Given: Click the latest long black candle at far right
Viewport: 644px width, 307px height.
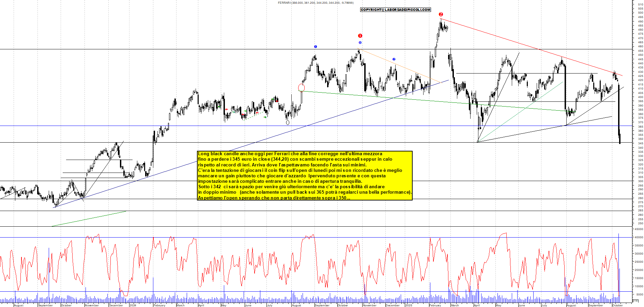Looking at the screenshot, I should pyautogui.click(x=619, y=112).
